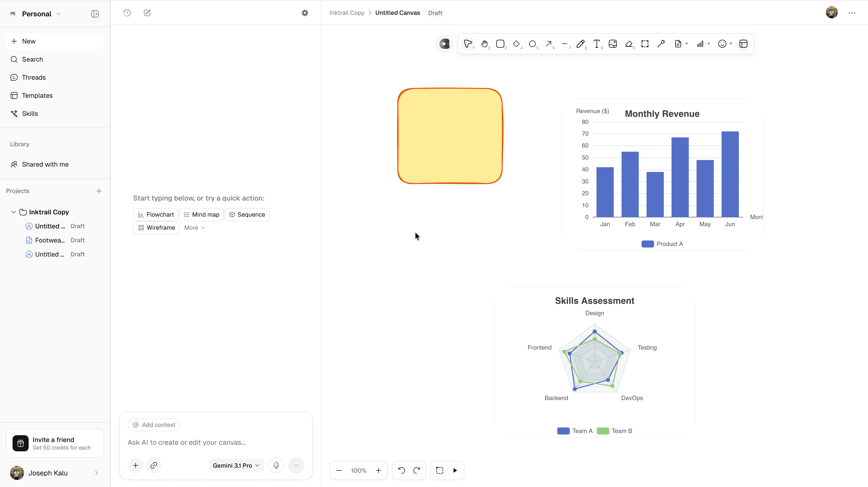Expand the More quick actions dropdown

pos(194,228)
